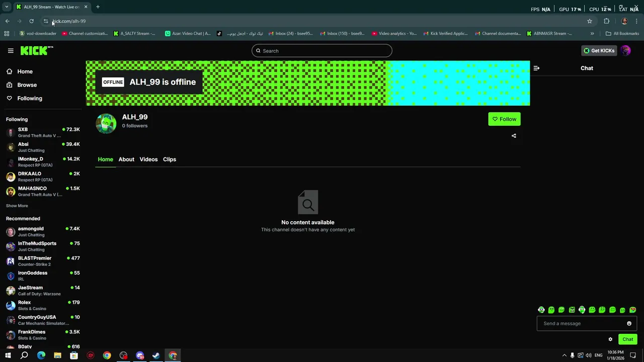Expand the bookmarks overflow chevron

[x=592, y=34]
